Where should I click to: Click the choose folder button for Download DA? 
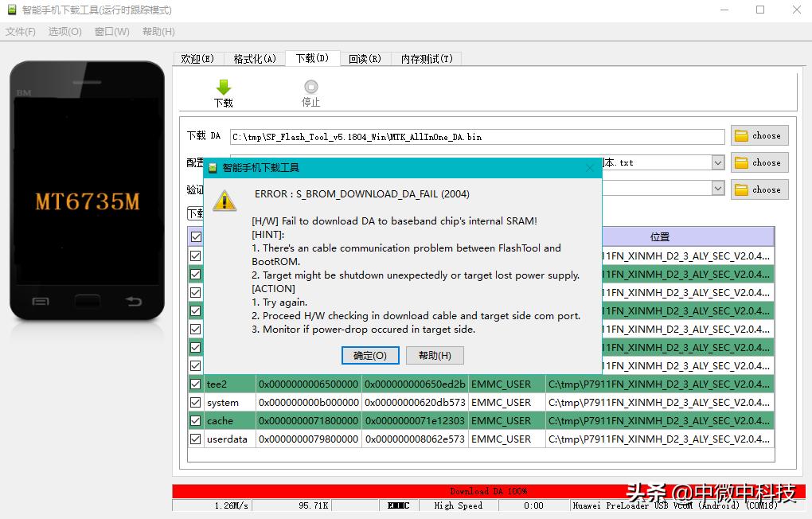click(759, 135)
